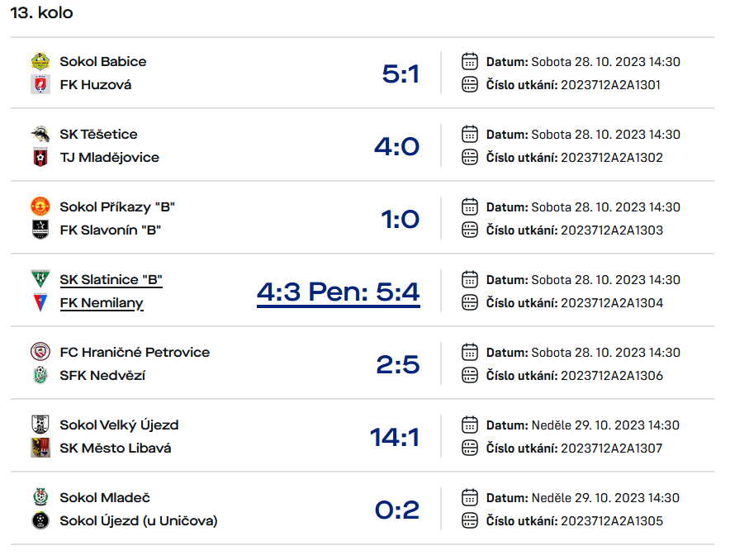Click the TJ Mladějovice club crest
The width and height of the screenshot is (730, 560).
40,157
